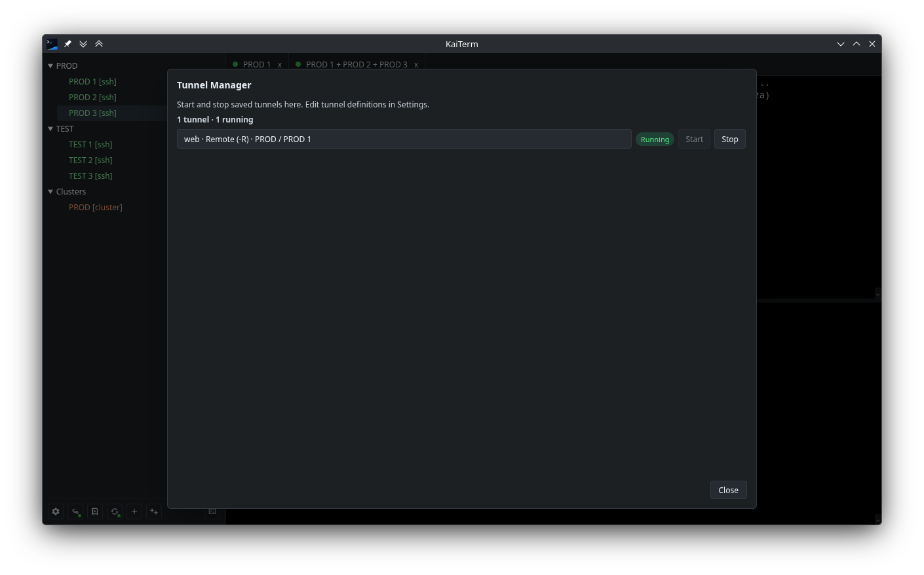The image size is (924, 575).
Task: Open the snippets book icon
Action: click(x=95, y=511)
